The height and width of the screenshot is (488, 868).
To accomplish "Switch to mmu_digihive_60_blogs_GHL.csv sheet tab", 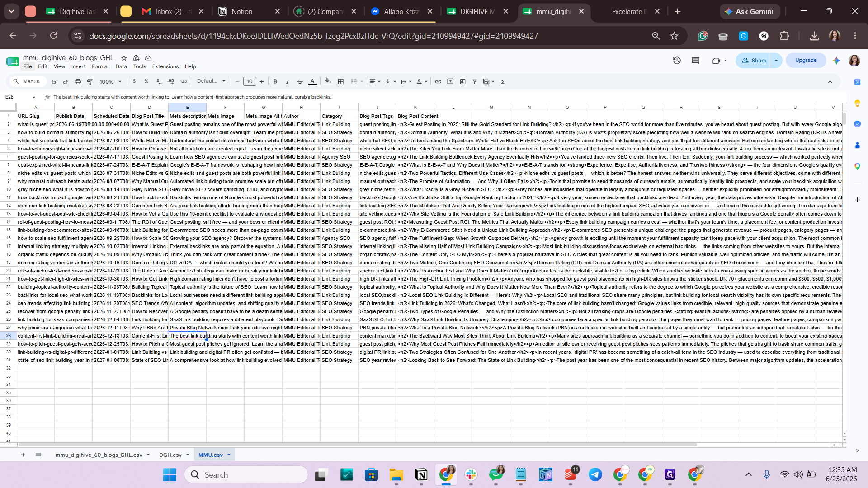I will click(99, 455).
